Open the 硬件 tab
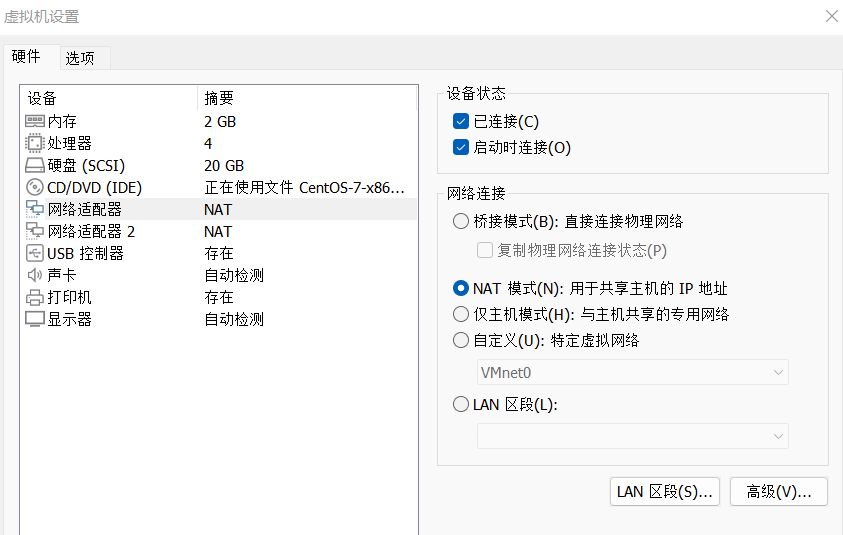Screen dimensions: 843x535 pos(26,57)
